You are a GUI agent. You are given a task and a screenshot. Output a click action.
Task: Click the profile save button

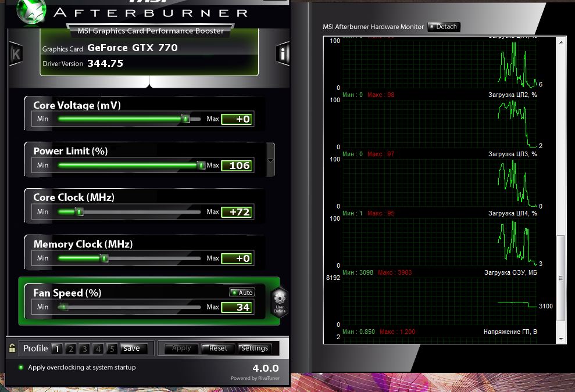pos(134,348)
